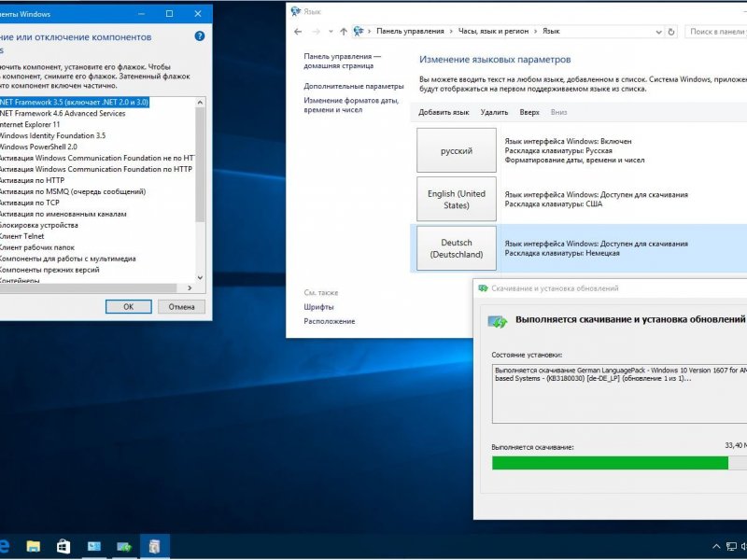Click the vertical scrollbar thumb of the components list
Image resolution: width=747 pixels, height=560 pixels.
click(200, 164)
